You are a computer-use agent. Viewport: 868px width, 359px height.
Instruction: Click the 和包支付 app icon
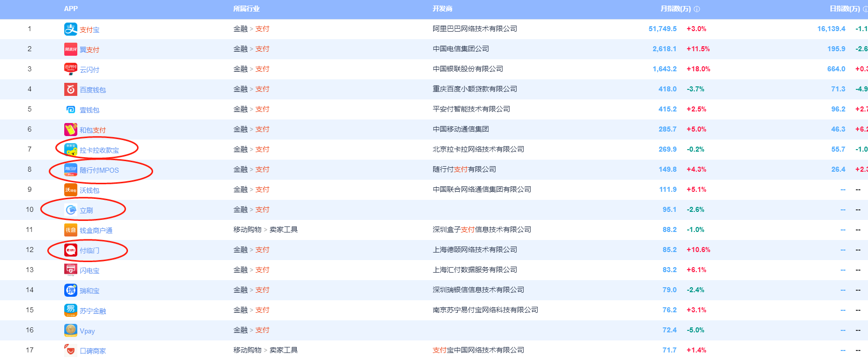click(71, 130)
